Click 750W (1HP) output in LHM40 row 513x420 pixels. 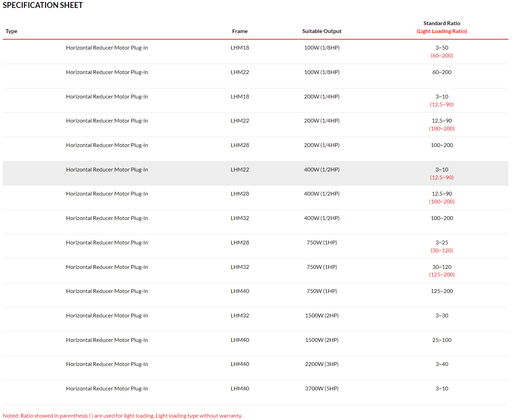[322, 291]
